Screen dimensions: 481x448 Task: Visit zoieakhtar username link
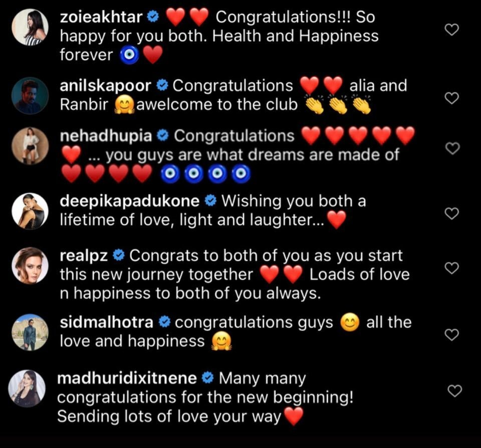(x=101, y=17)
